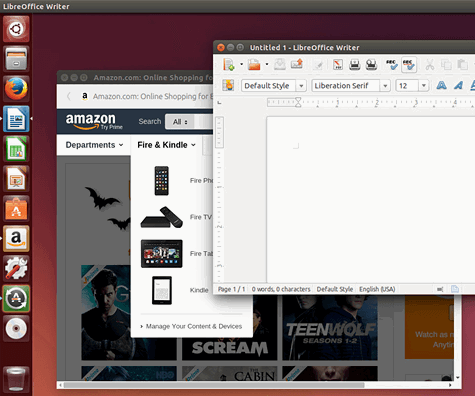
Task: Click the DVD disc launcher icon
Action: [16, 328]
